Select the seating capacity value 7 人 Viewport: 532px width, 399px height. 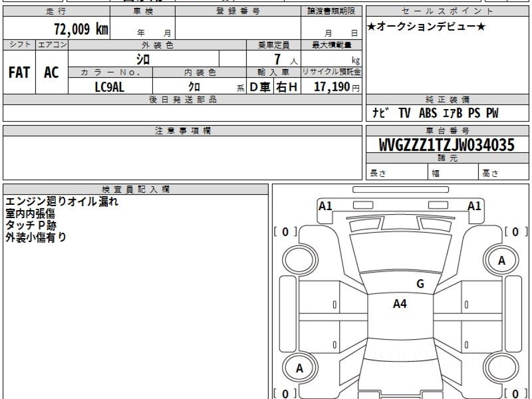pos(285,59)
